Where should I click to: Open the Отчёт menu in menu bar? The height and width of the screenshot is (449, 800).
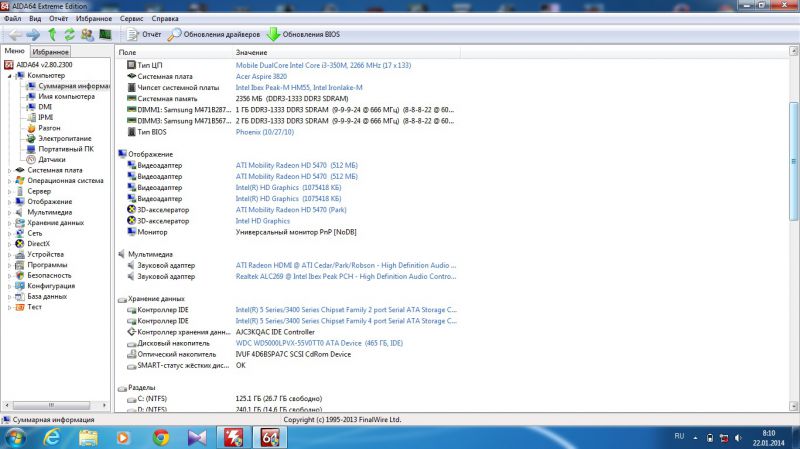tap(59, 18)
